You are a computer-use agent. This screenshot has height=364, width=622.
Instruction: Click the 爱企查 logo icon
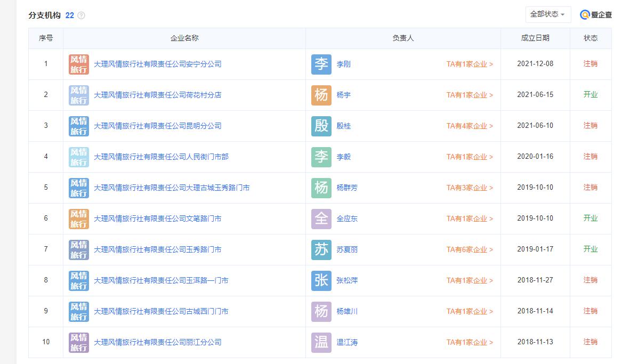point(583,14)
